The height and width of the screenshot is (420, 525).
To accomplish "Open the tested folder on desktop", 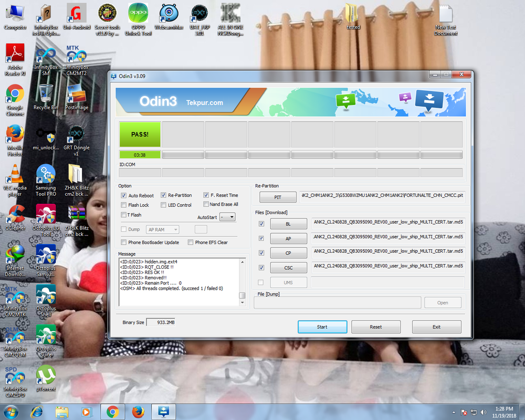I will 353,17.
